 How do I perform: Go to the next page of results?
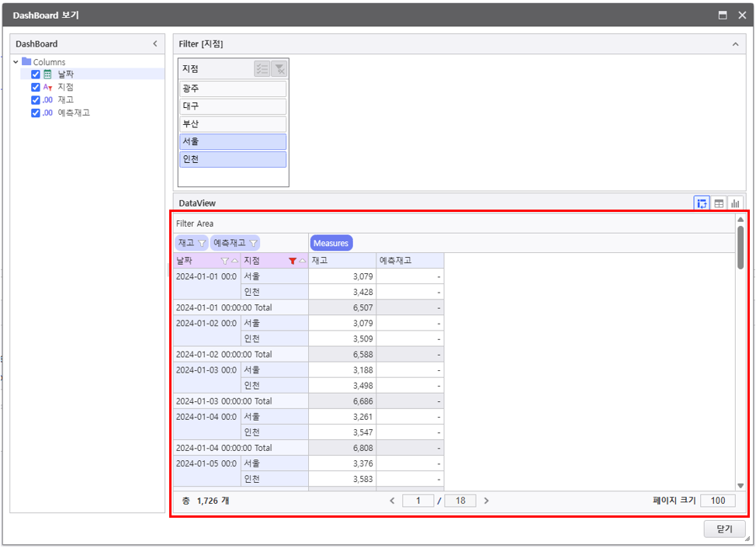(x=487, y=501)
